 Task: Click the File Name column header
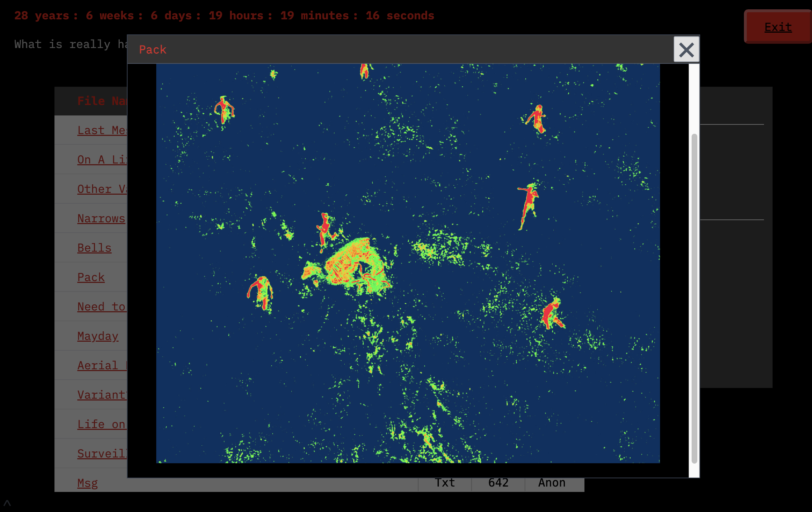102,101
